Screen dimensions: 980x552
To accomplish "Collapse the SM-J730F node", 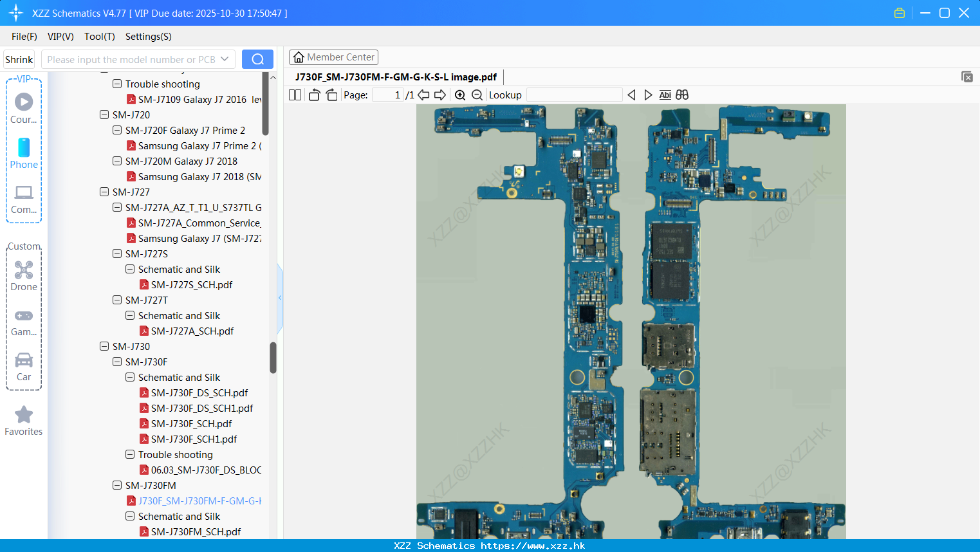I will (117, 362).
